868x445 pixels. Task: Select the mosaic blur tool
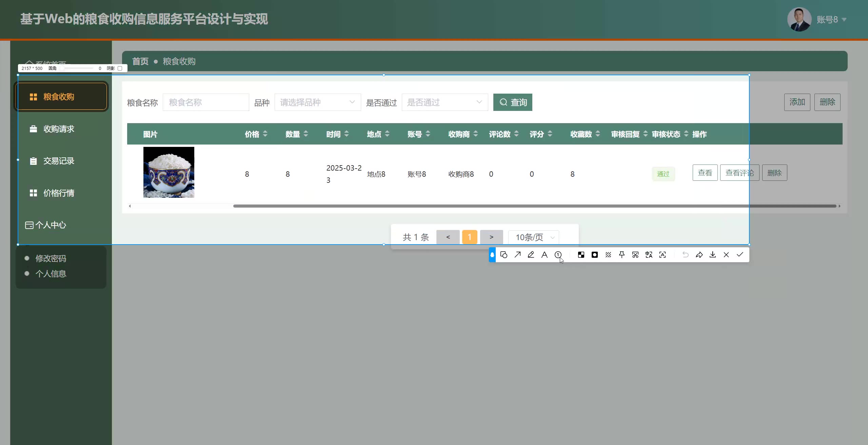(581, 255)
